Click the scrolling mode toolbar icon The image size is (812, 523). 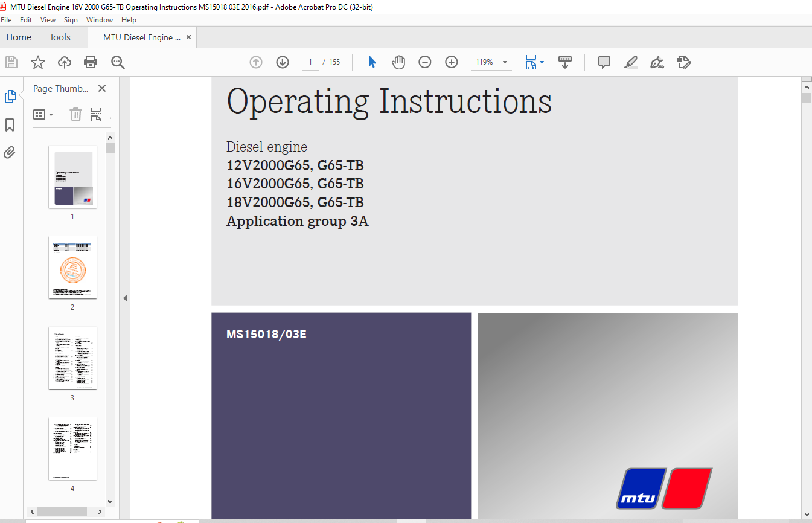coord(565,62)
